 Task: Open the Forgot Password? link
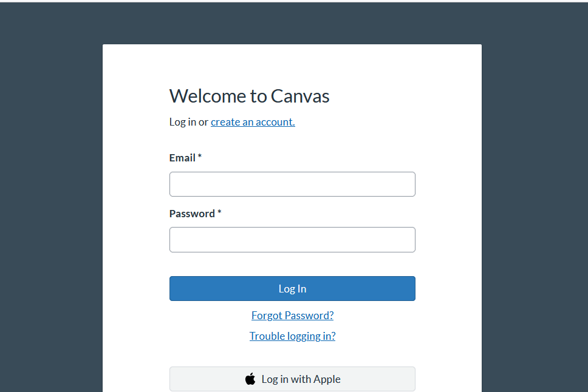292,316
